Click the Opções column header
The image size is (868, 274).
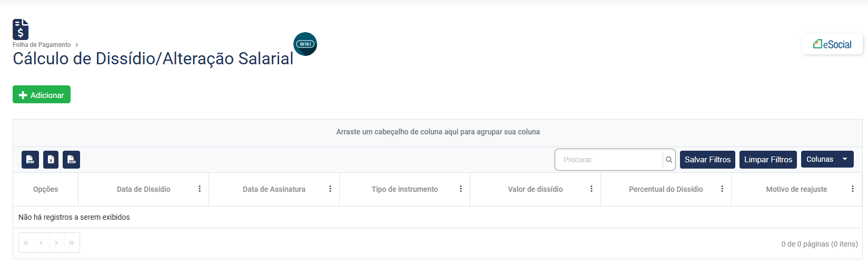tap(46, 189)
